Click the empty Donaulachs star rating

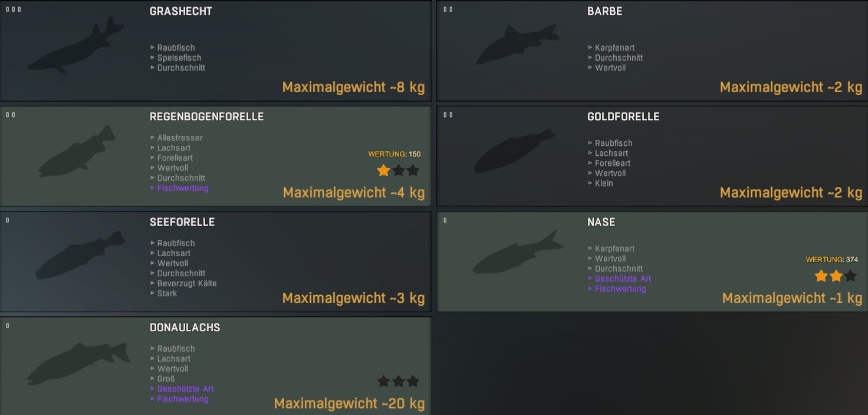[x=398, y=381]
